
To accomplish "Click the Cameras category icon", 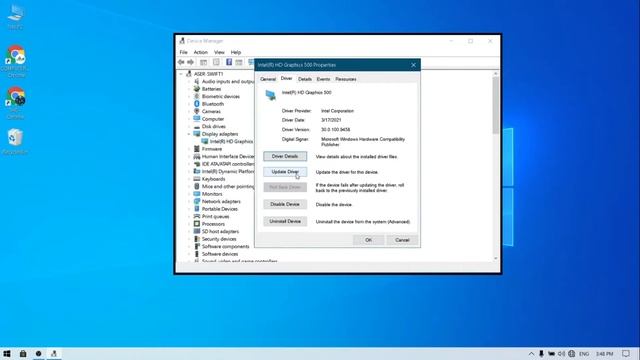I will pyautogui.click(x=197, y=111).
